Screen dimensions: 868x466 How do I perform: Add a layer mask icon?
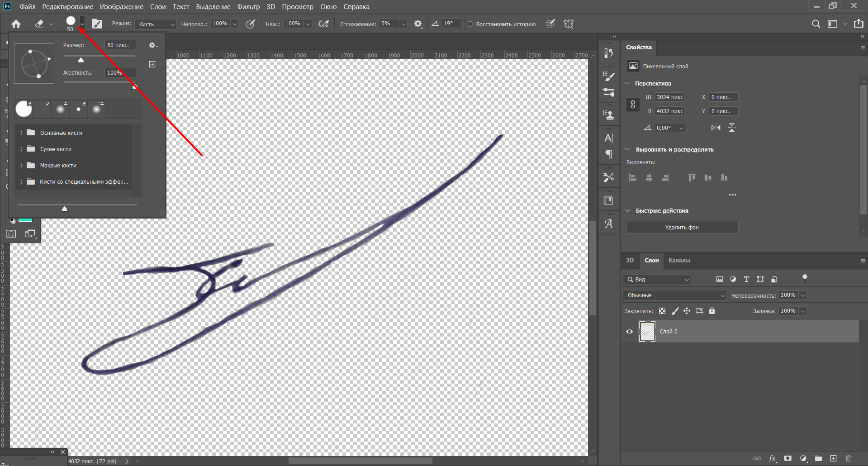pyautogui.click(x=788, y=458)
